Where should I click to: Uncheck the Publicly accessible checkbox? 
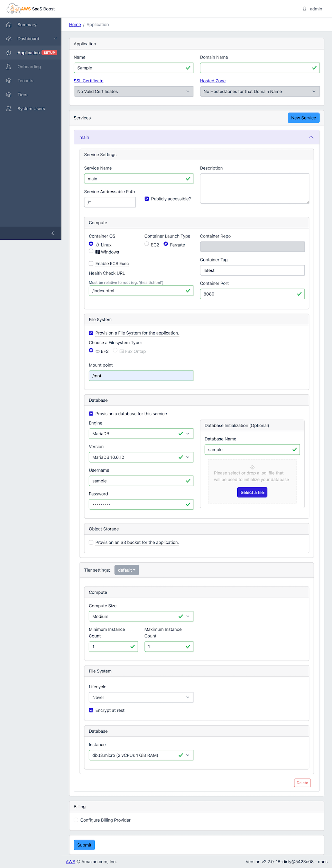(147, 199)
